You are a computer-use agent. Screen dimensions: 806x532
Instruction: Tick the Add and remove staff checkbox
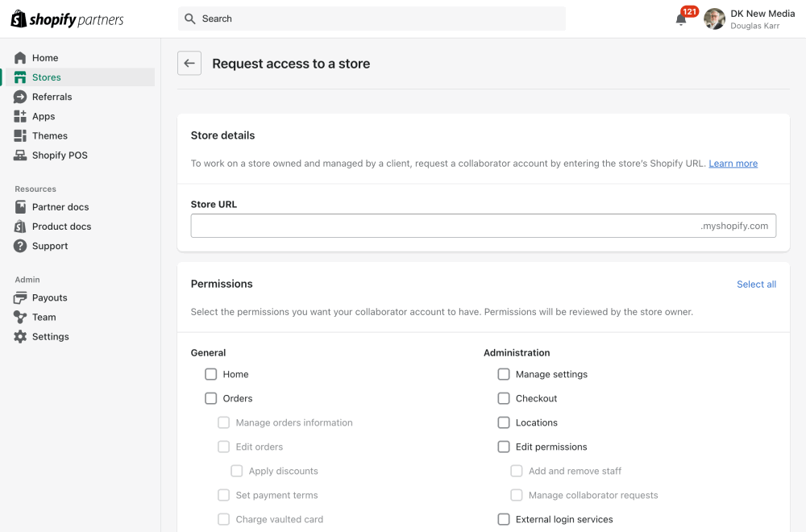pyautogui.click(x=517, y=471)
